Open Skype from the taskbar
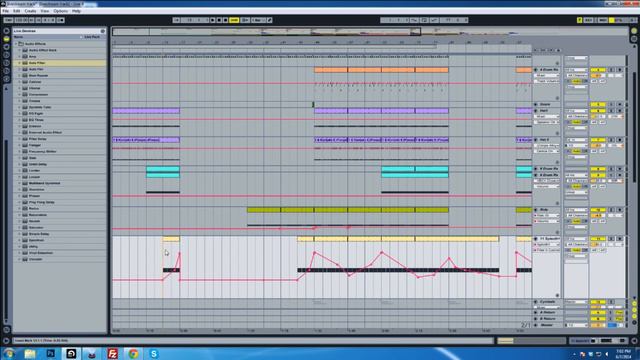Viewport: 640px width, 360px height. click(154, 353)
